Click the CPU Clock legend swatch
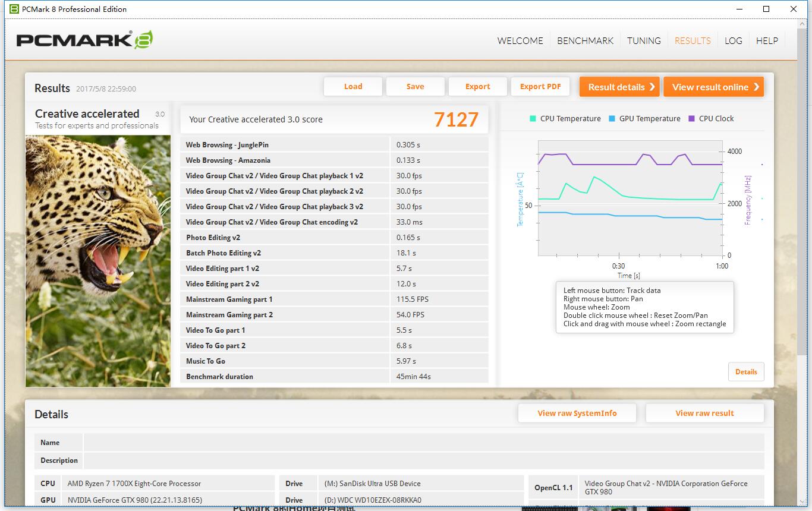The image size is (812, 511). [x=691, y=119]
